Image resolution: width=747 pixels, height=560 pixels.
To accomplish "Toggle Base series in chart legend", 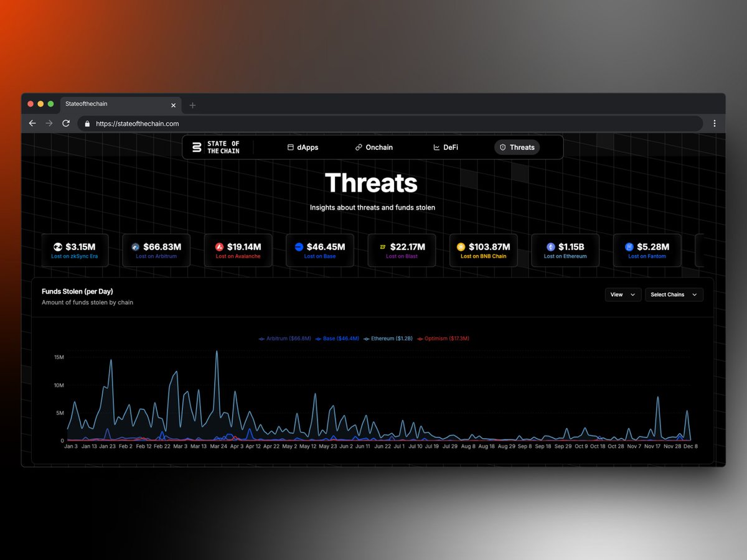I will (x=337, y=338).
